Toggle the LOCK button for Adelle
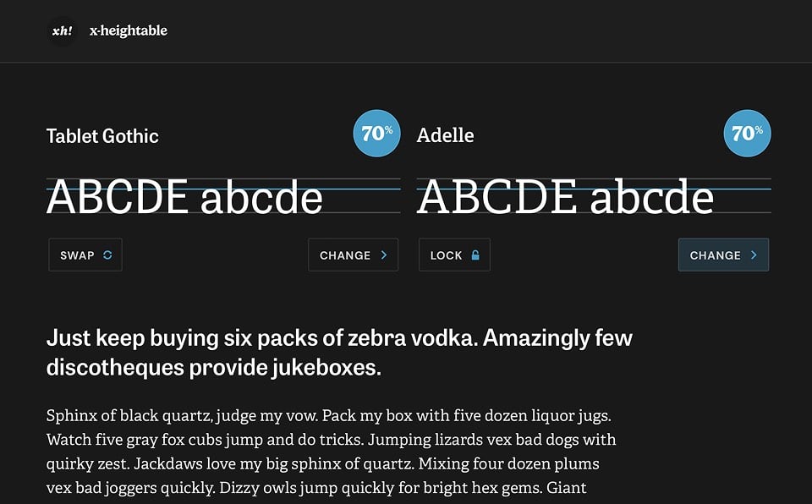 pos(454,255)
